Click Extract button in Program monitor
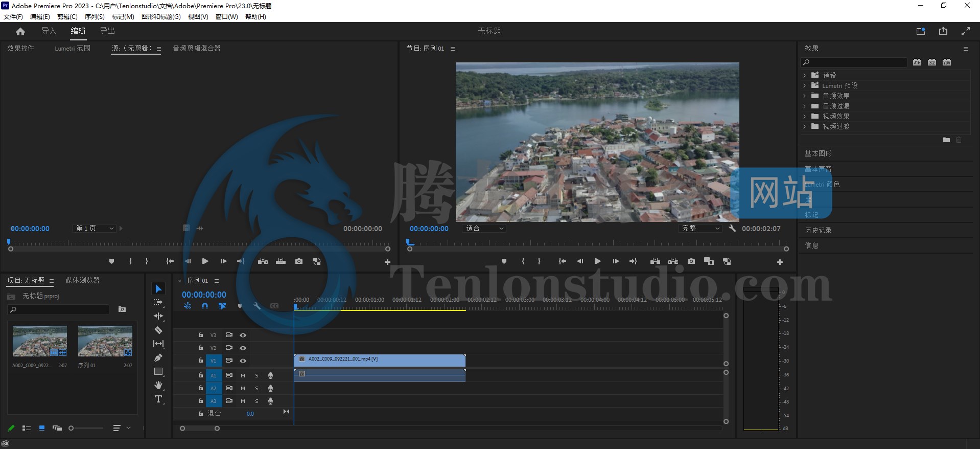This screenshot has height=449, width=980. coord(673,261)
